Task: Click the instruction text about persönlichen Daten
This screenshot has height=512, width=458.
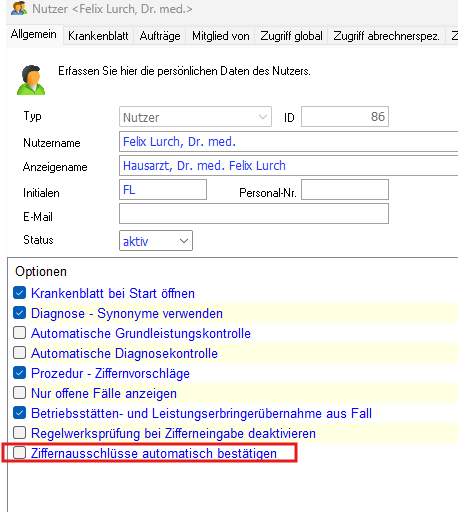Action: tap(184, 71)
